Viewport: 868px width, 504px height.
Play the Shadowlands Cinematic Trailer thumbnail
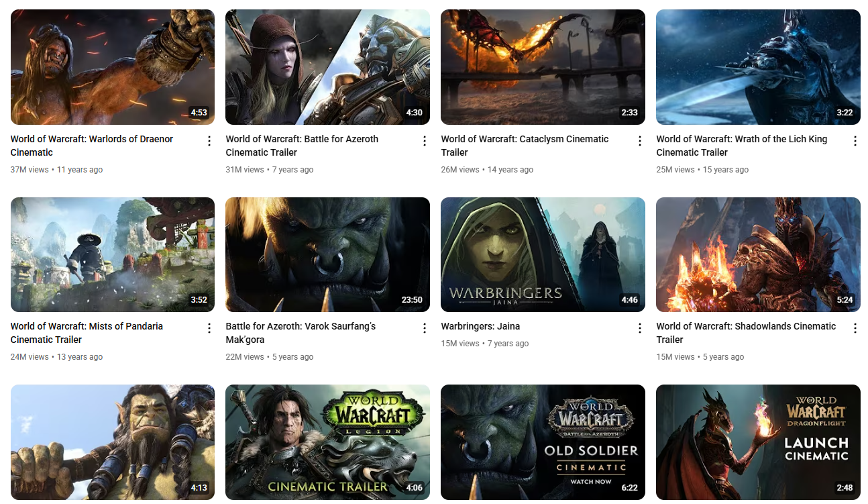click(759, 254)
